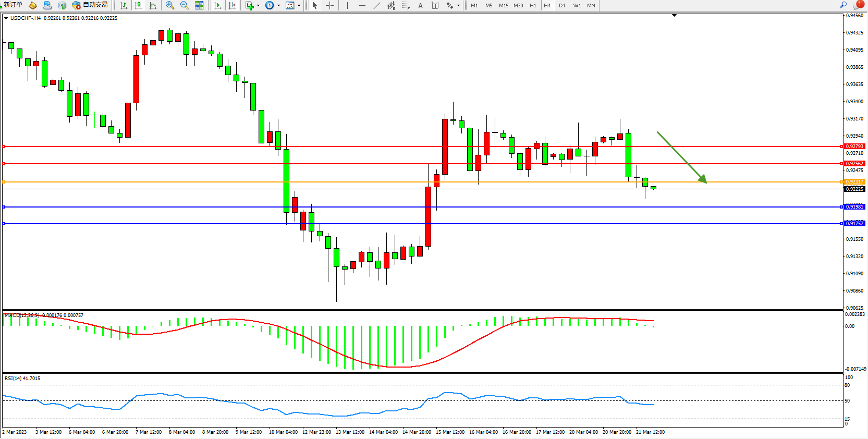Draw a vertical line on the chart
The image size is (868, 439).
coord(347,5)
